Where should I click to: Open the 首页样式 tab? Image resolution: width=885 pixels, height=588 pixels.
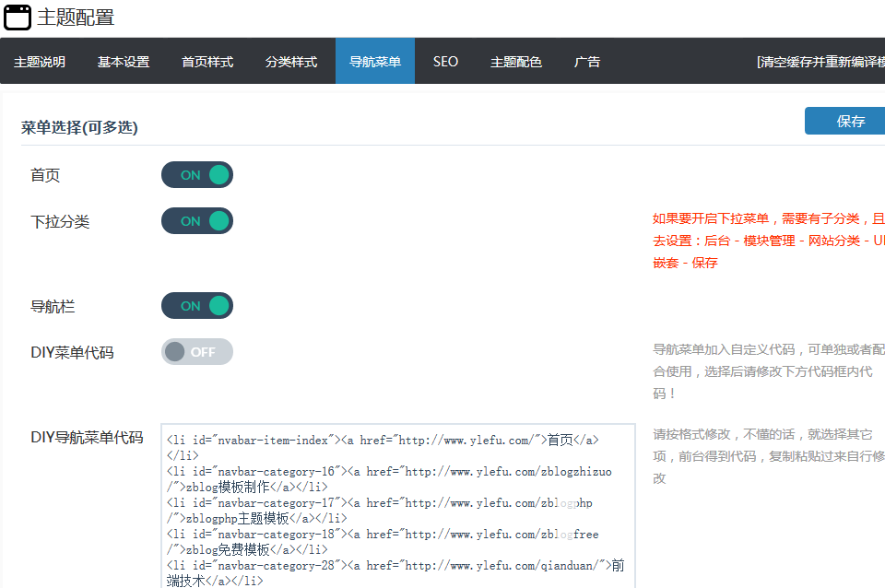click(x=207, y=62)
